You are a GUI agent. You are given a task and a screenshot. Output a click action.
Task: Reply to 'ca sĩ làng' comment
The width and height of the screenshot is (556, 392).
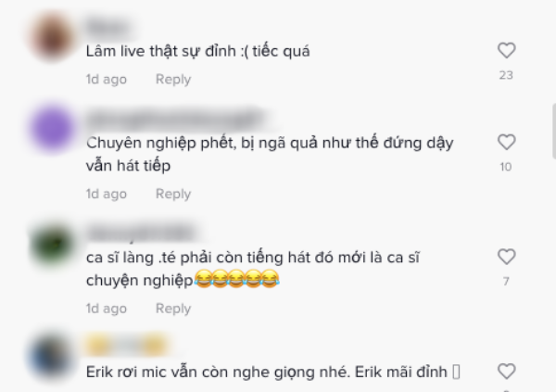point(173,309)
